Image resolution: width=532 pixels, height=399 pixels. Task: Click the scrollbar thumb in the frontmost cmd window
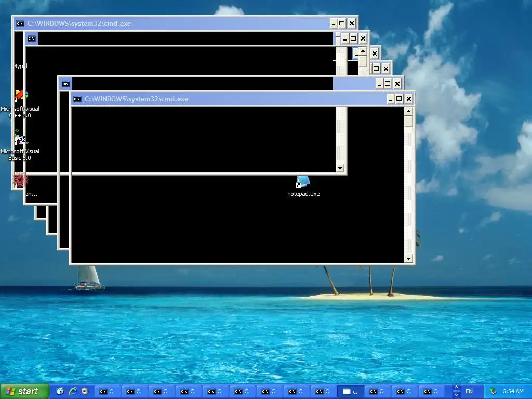tap(408, 122)
